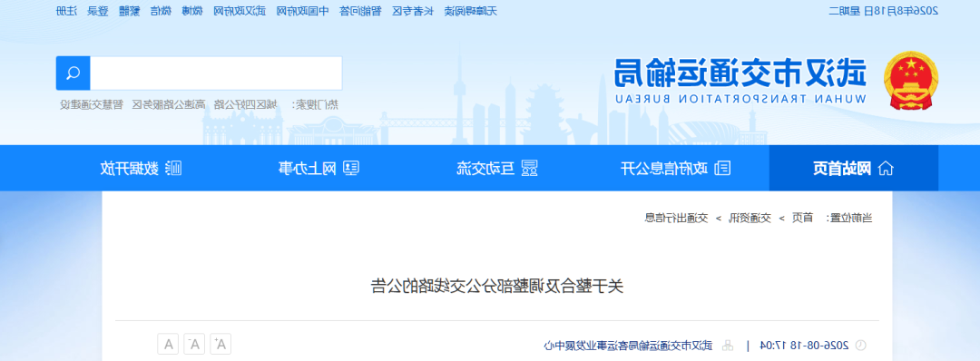Image resolution: width=980 pixels, height=361 pixels.
Task: Click source text 武汉市交通运输局客运事业发展中心
Action: click(x=628, y=345)
